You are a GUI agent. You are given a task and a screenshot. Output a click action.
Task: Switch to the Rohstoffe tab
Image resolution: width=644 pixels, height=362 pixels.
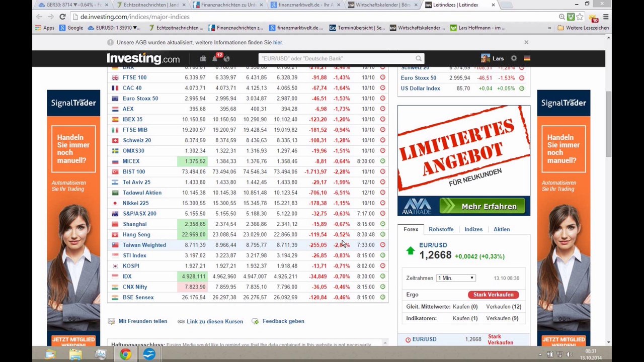tap(441, 229)
